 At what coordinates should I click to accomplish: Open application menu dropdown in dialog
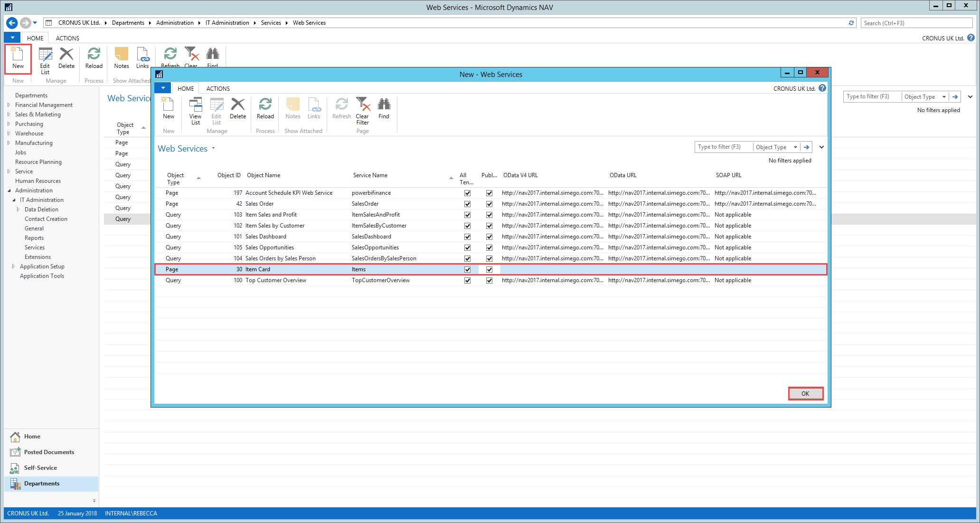tap(163, 88)
